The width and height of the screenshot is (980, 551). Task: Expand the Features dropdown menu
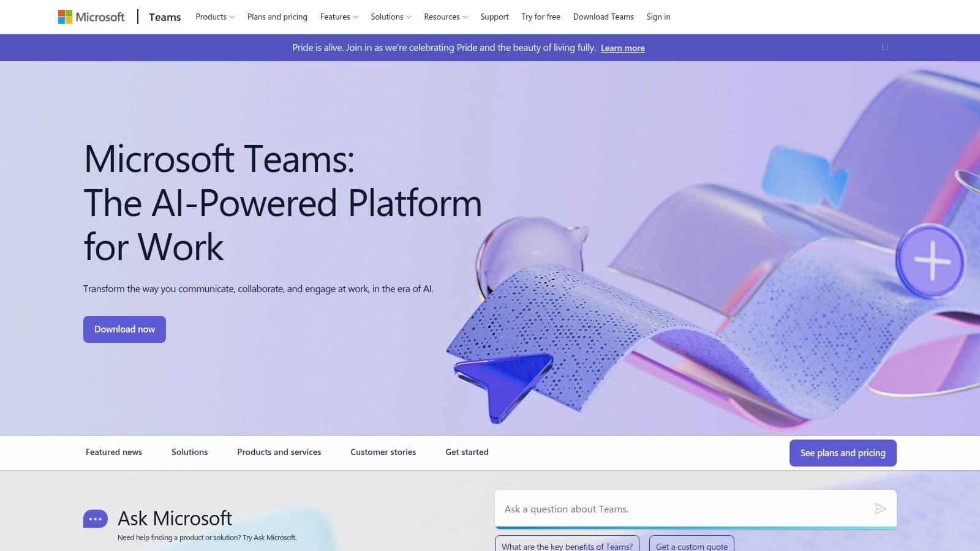coord(339,17)
